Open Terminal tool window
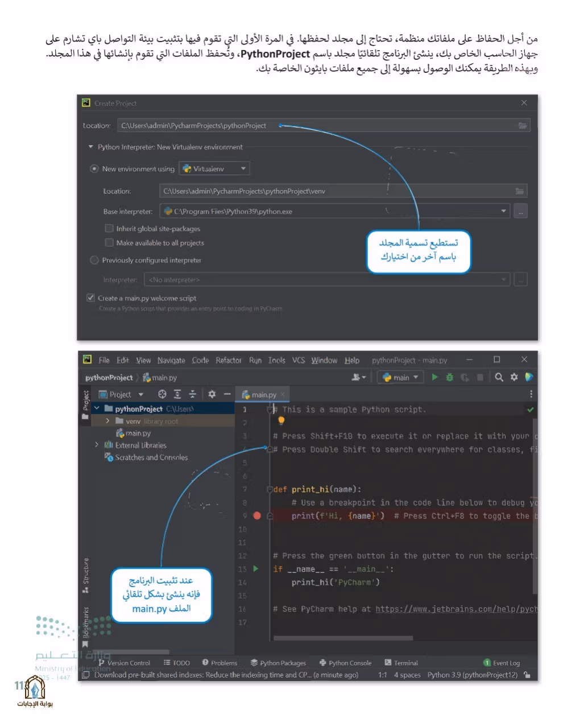Viewport: 588px width, 714px height. tap(401, 663)
